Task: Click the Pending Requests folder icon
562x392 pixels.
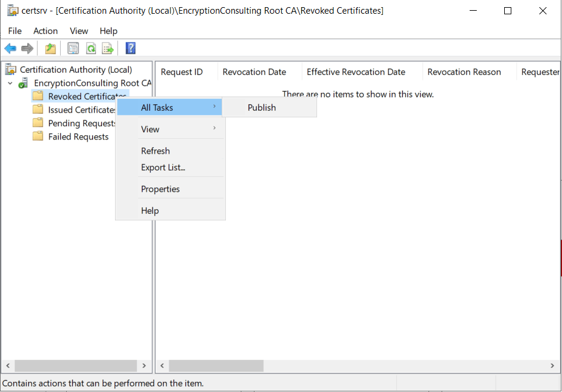Action: pyautogui.click(x=38, y=123)
